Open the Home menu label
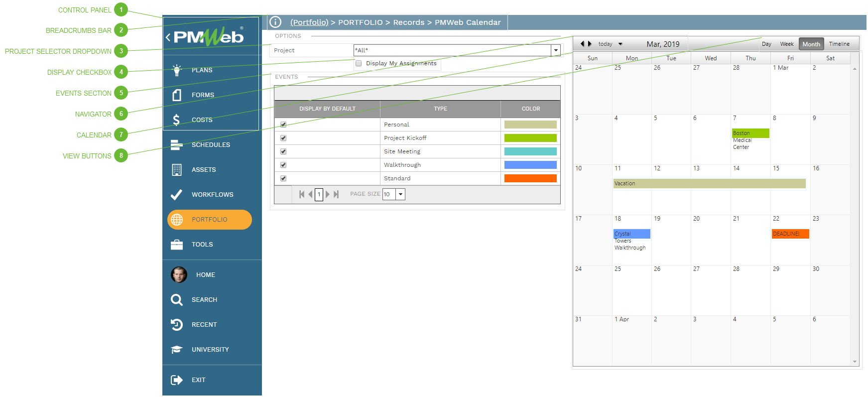 click(206, 275)
